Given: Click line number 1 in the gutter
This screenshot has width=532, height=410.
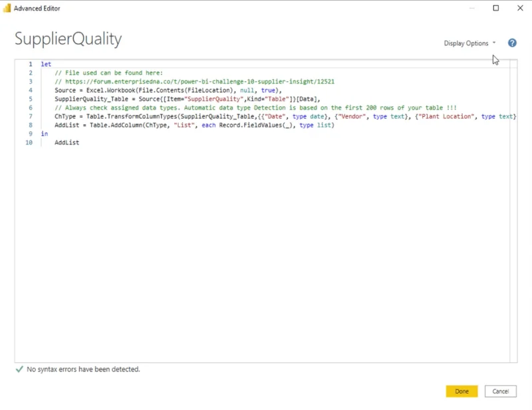Looking at the screenshot, I should [x=31, y=64].
